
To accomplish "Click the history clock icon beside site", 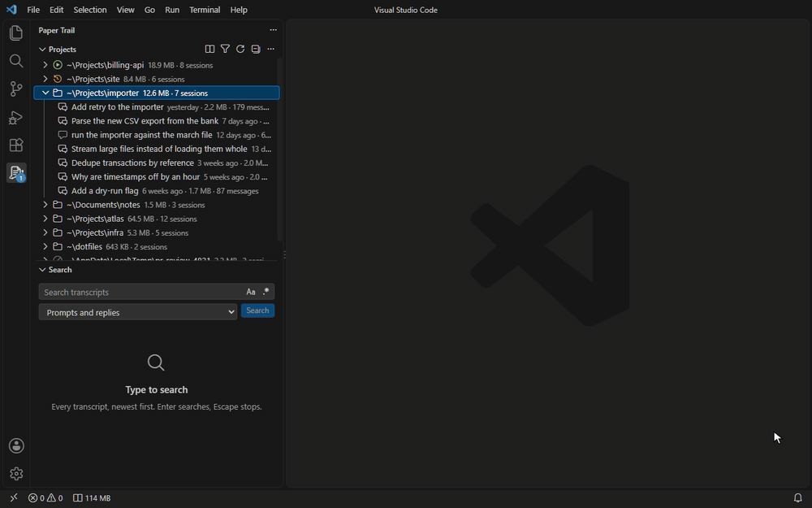I will 58,79.
